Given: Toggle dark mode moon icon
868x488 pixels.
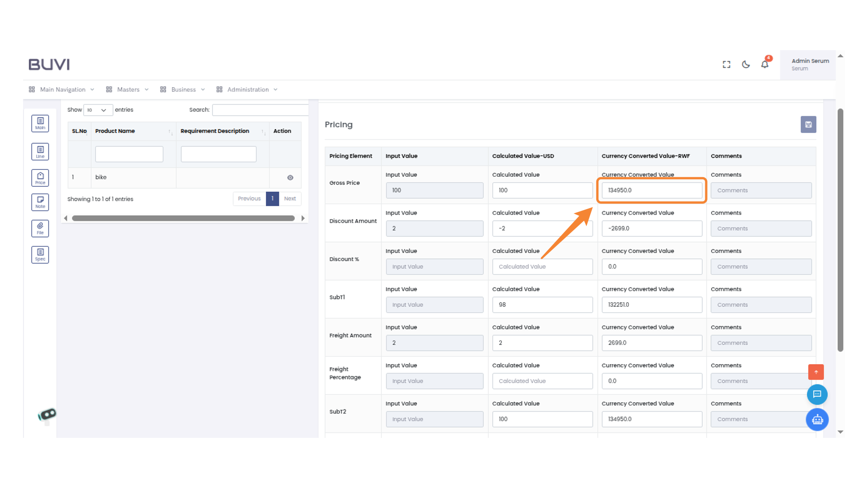Looking at the screenshot, I should [746, 65].
